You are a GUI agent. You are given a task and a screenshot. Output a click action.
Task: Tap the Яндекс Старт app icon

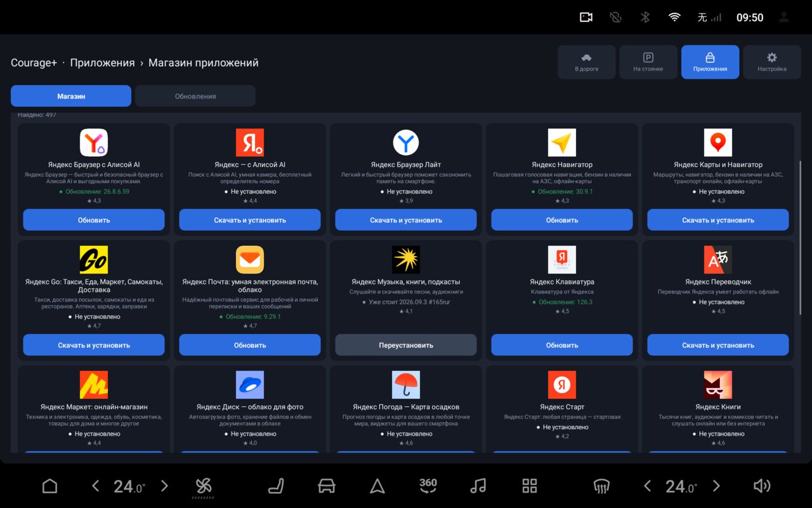point(562,385)
